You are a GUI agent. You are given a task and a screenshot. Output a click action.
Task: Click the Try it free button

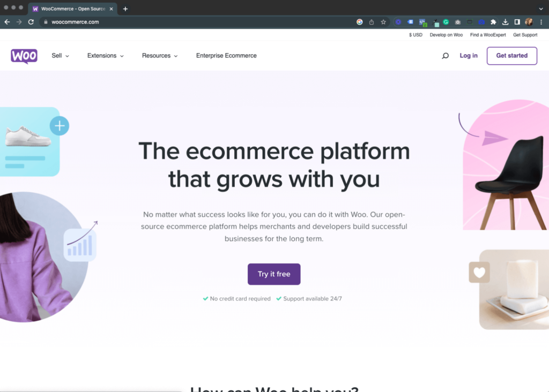[x=274, y=274]
